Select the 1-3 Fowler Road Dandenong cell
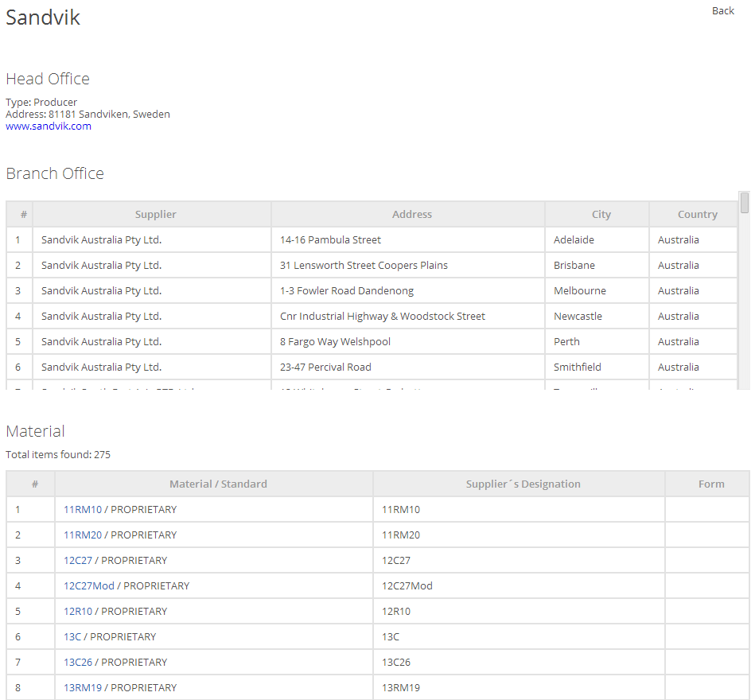755x700 pixels. 408,291
